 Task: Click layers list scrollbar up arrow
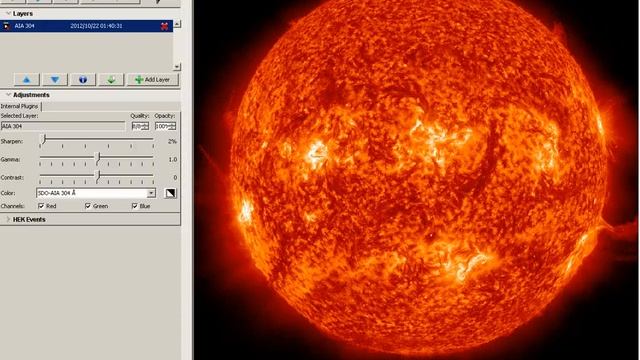tap(177, 24)
